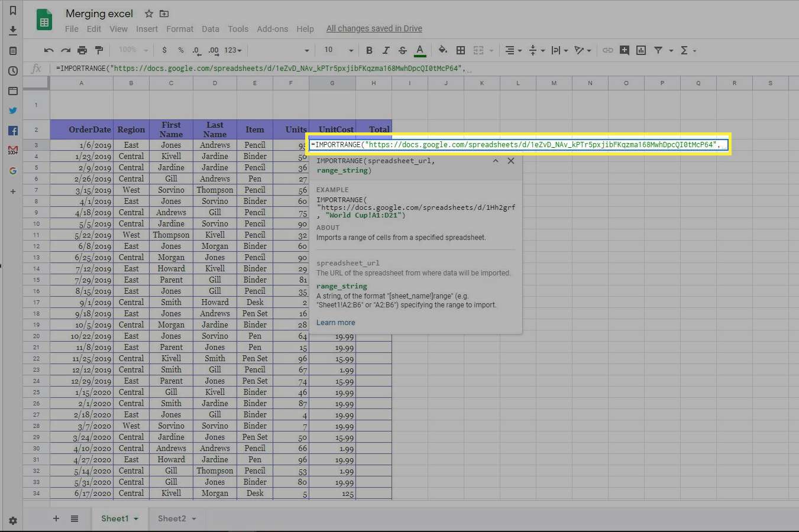The height and width of the screenshot is (532, 799).
Task: Open sidebar settings gear
Action: [x=13, y=521]
